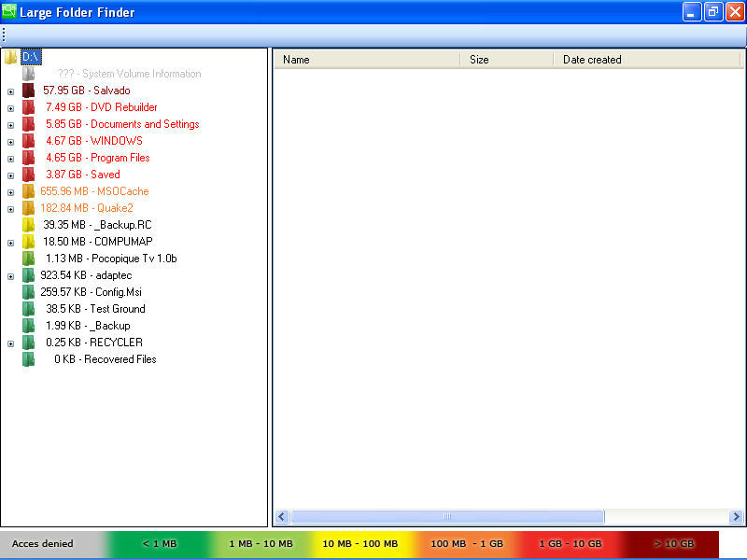
Task: Click the green Config.Msi folder icon
Action: [29, 292]
